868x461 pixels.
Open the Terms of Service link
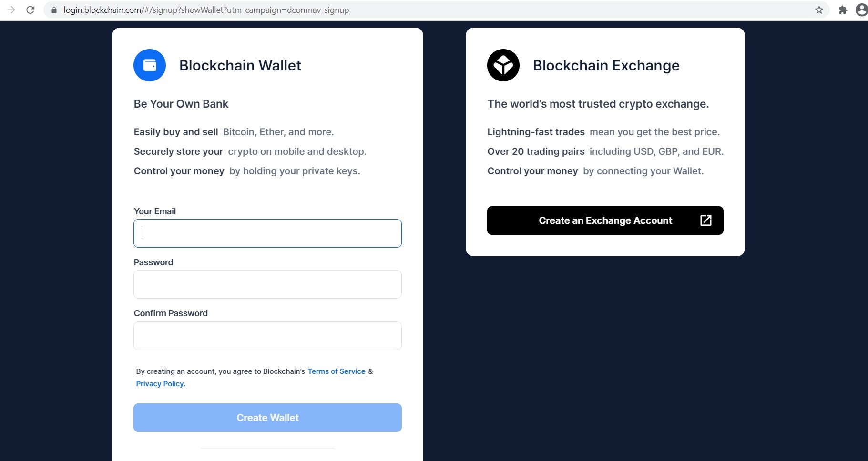(x=337, y=371)
